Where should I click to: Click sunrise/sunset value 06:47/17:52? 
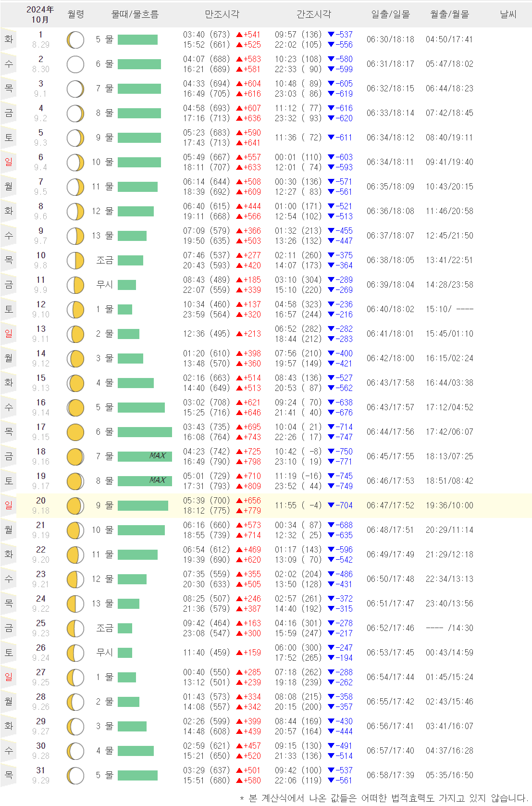pos(390,505)
